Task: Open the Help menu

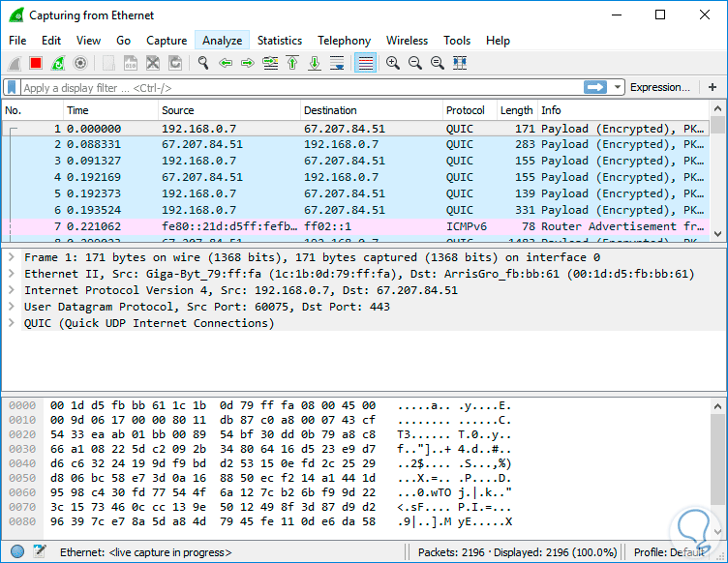Action: (498, 41)
